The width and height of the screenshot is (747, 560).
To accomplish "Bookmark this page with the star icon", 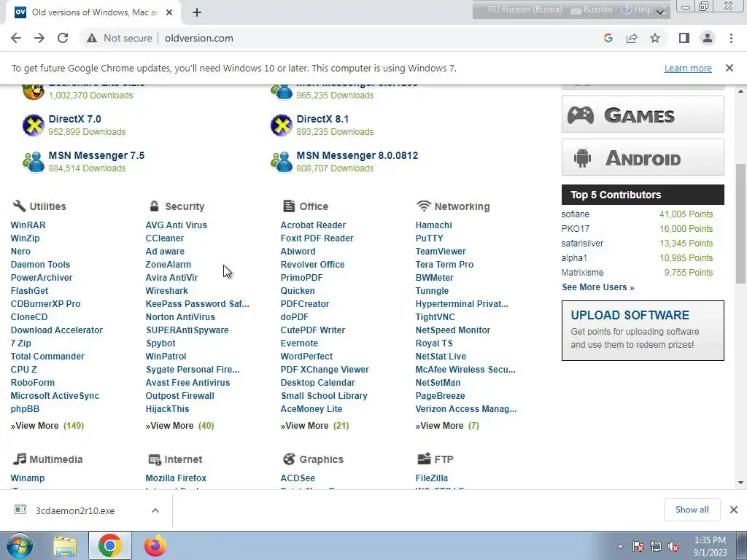I will 656,38.
